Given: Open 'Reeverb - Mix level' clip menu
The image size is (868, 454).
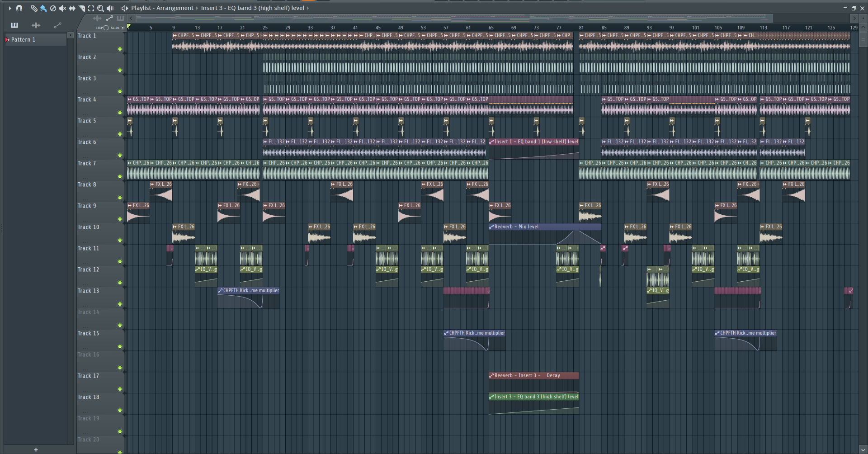Looking at the screenshot, I should pos(491,227).
